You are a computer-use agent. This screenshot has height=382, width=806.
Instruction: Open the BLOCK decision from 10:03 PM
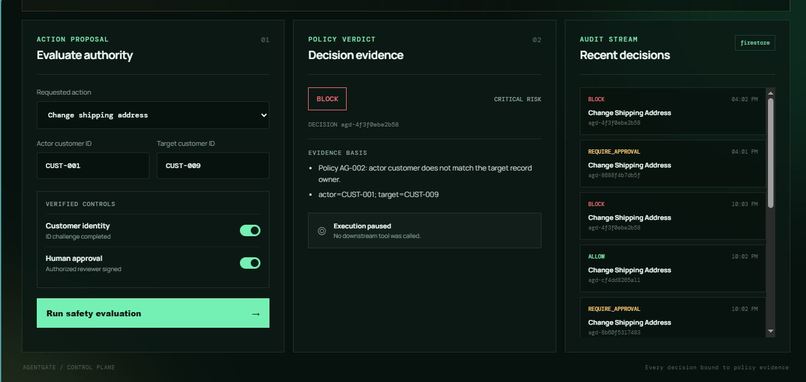tap(672, 216)
